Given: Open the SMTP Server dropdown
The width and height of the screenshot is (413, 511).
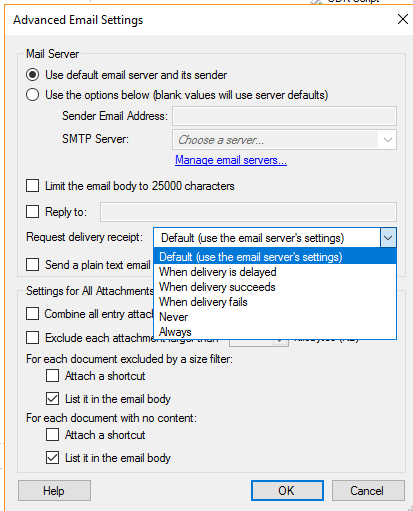Looking at the screenshot, I should (284, 140).
